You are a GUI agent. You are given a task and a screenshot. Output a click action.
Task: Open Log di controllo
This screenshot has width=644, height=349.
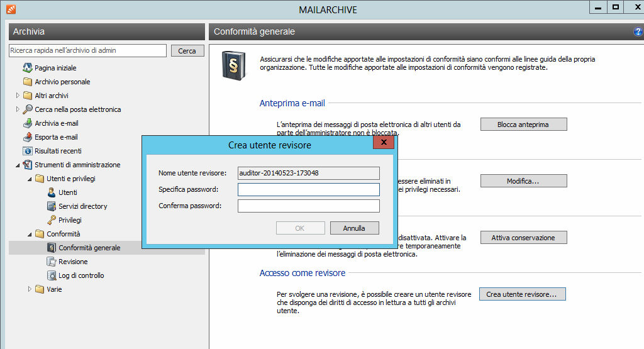click(81, 275)
